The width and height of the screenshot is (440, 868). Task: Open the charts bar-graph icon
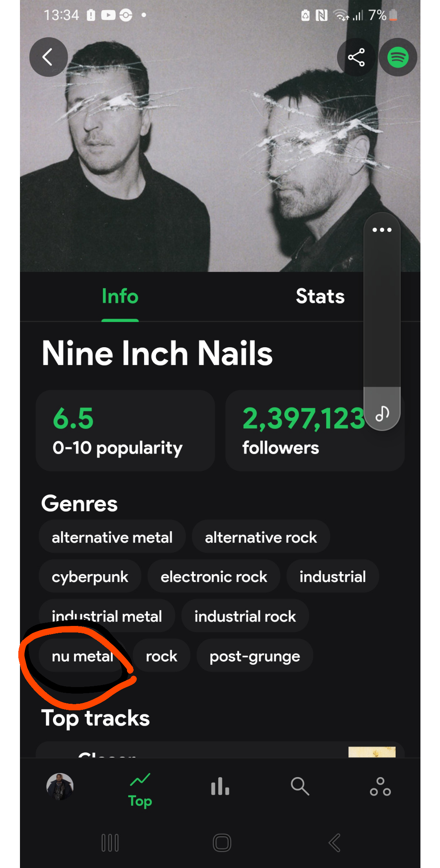coord(220,786)
